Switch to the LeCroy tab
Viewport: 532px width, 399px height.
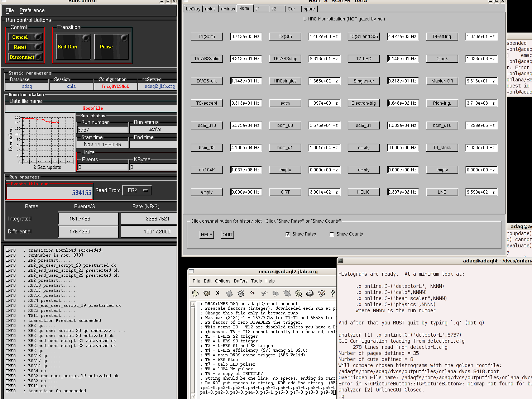(193, 9)
